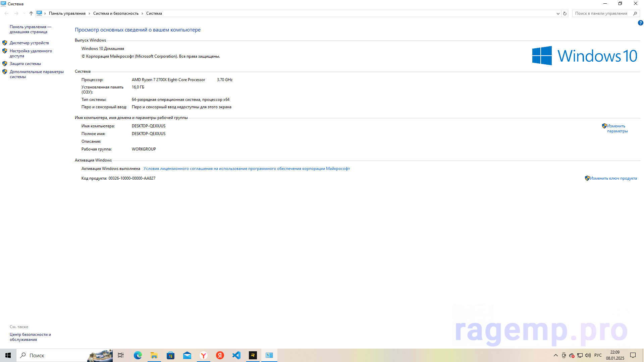Viewport: 644px width, 362px height.
Task: Click the back navigation arrow
Action: click(6, 13)
